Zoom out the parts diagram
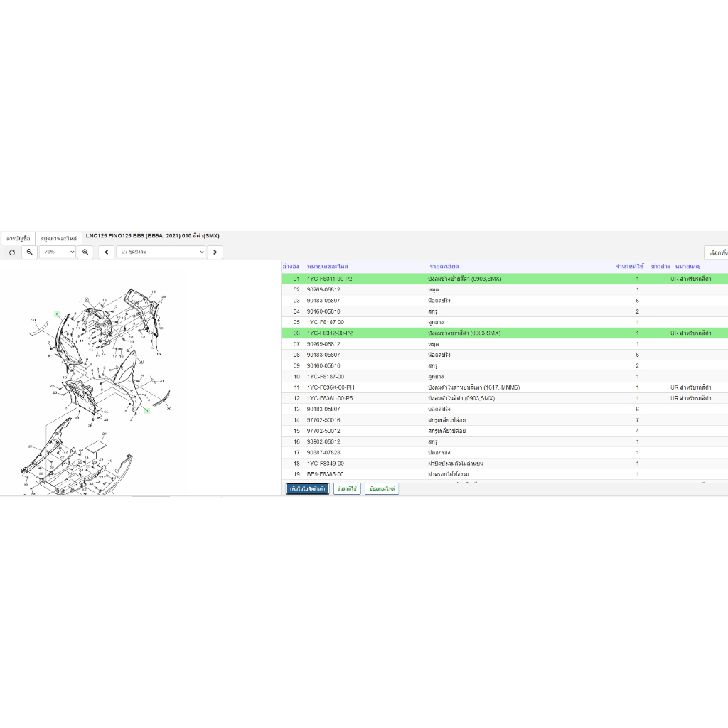The width and height of the screenshot is (728, 728). [29, 252]
